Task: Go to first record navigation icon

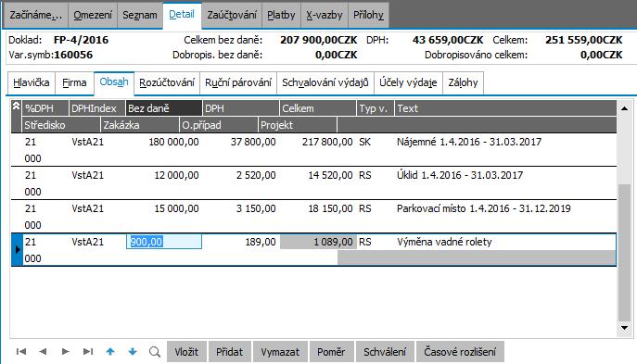Action: [21, 351]
